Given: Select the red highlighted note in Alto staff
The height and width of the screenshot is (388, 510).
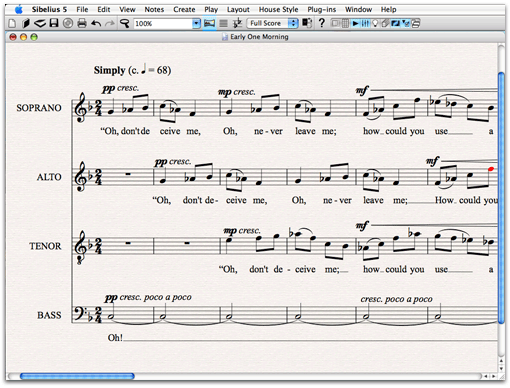Looking at the screenshot, I should coord(491,169).
